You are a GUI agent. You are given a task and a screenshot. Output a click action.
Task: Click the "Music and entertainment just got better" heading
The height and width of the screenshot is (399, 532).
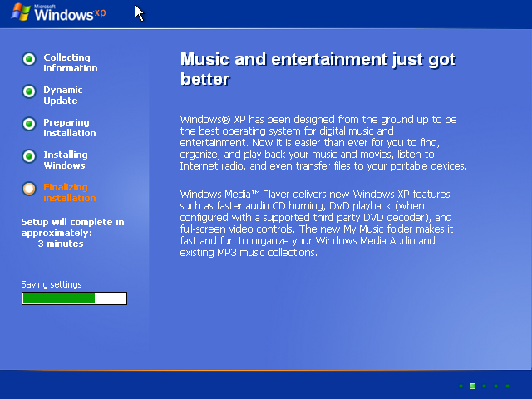click(318, 69)
